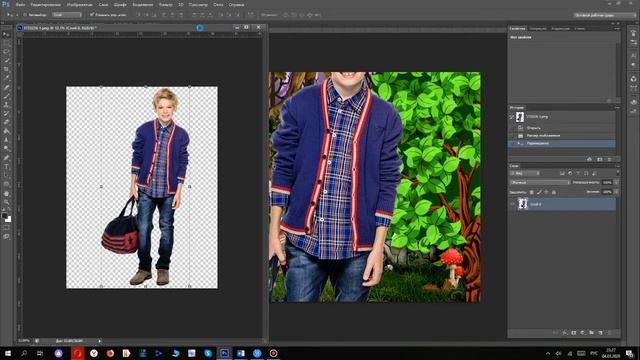Click the zoom percentage field in status bar
The width and height of the screenshot is (640, 360).
click(24, 341)
